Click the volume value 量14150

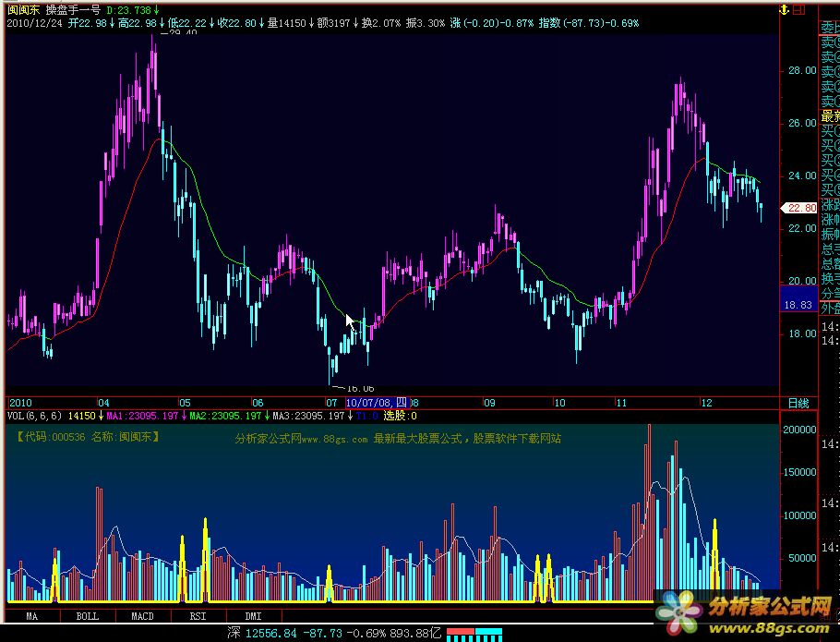(x=286, y=24)
